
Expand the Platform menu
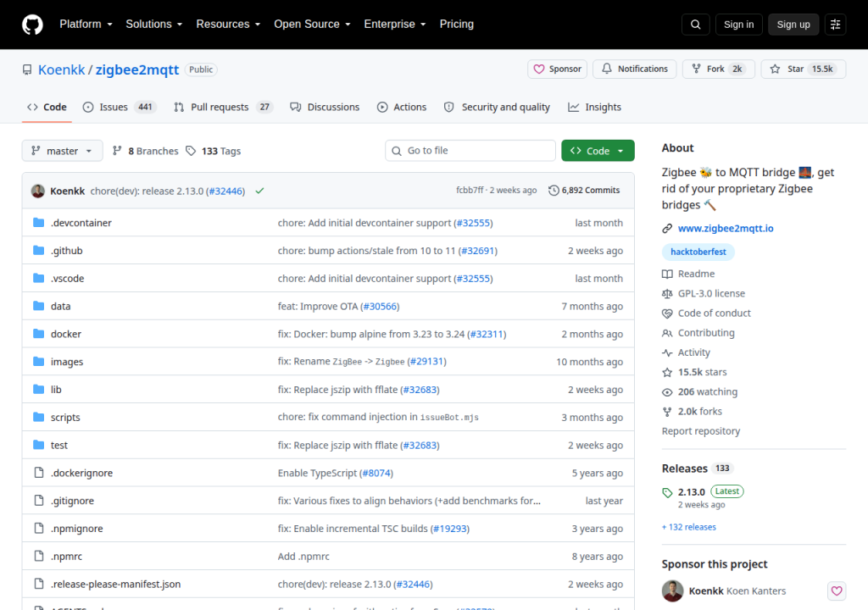tap(86, 25)
